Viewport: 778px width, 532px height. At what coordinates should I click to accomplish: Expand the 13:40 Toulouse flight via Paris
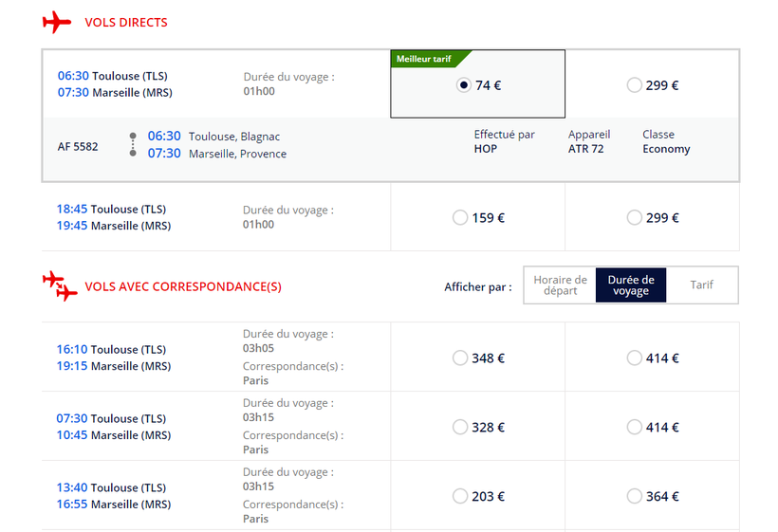(x=112, y=496)
